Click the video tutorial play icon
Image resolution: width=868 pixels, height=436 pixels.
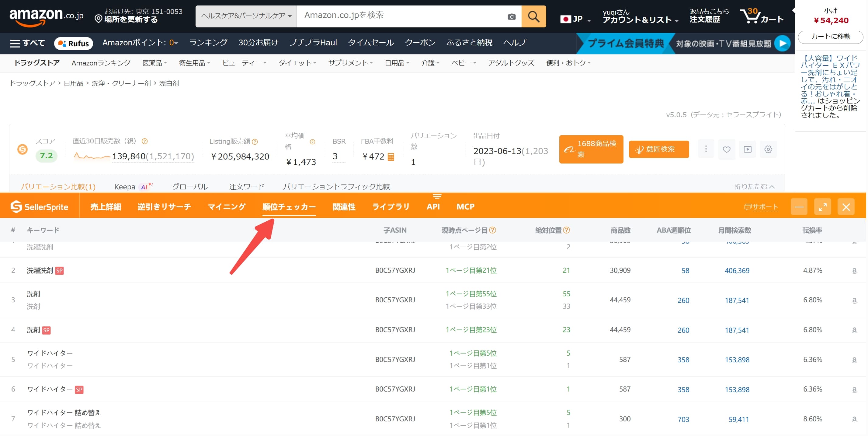click(748, 149)
